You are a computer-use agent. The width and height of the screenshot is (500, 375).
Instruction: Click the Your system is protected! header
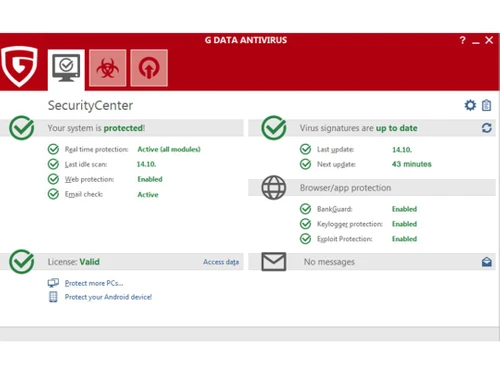[x=96, y=128]
